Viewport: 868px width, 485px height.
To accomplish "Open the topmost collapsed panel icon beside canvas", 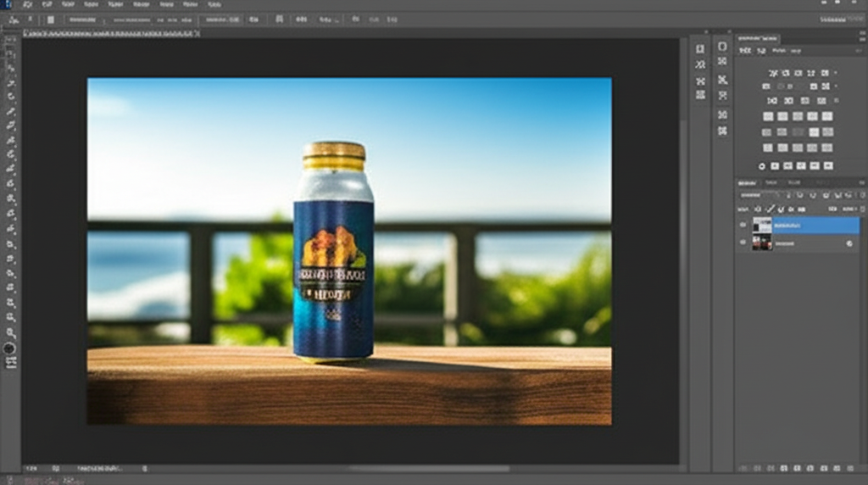I will 700,48.
